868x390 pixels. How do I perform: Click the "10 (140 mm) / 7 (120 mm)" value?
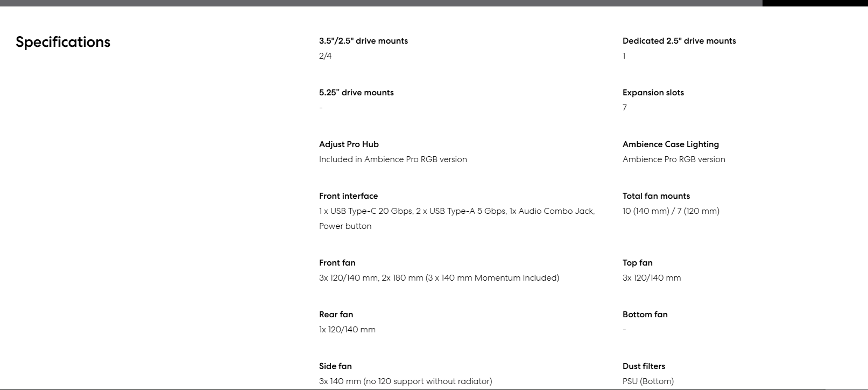(671, 211)
